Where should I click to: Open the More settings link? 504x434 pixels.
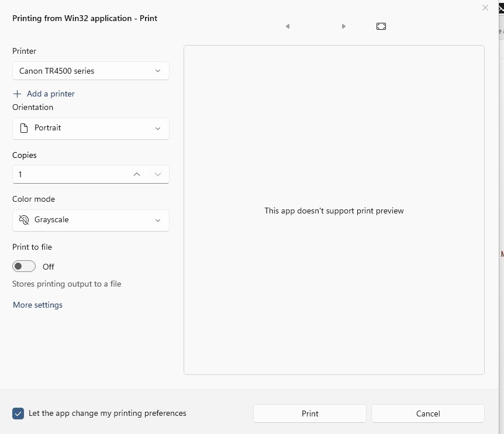tap(37, 305)
